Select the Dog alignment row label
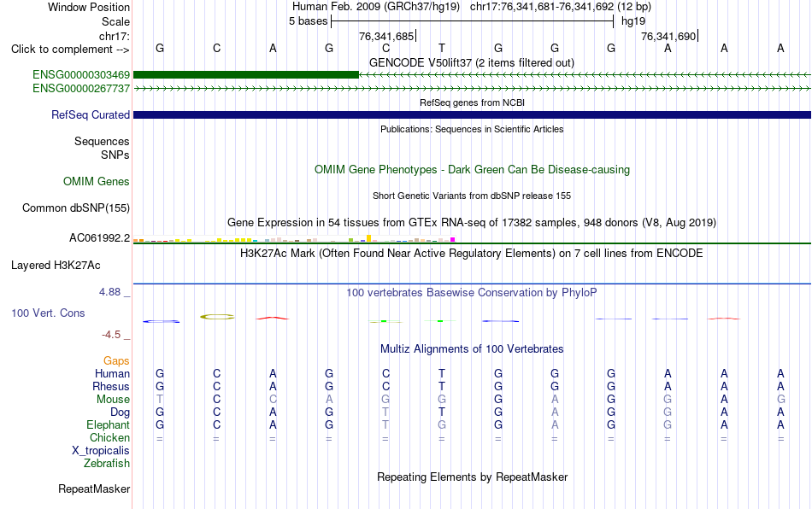 pyautogui.click(x=121, y=412)
